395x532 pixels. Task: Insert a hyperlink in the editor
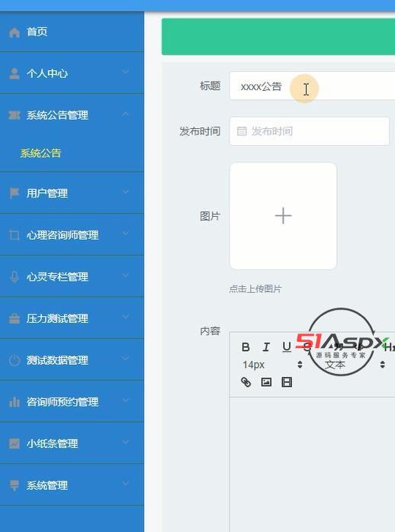(x=246, y=382)
